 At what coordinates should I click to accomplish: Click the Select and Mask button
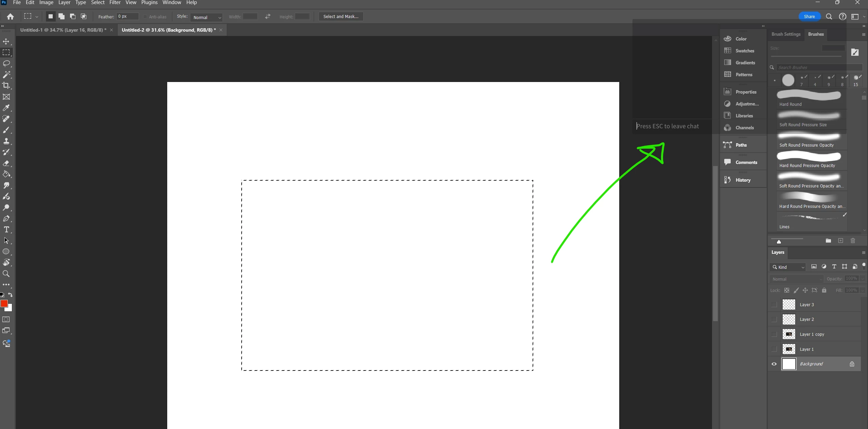click(341, 16)
